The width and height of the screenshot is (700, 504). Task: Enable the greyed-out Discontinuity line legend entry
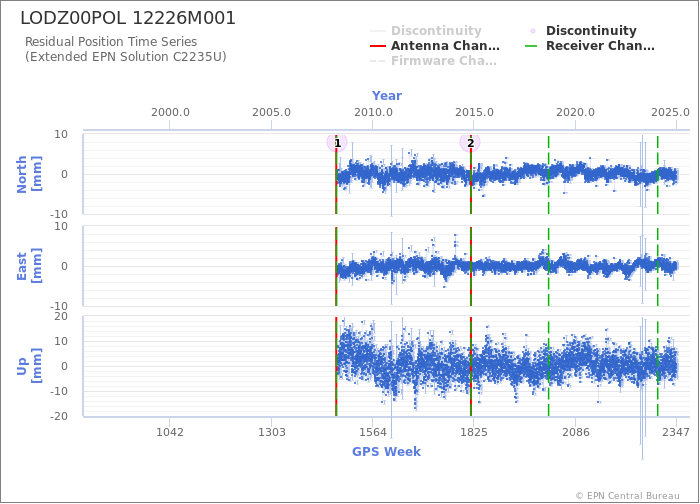(426, 30)
